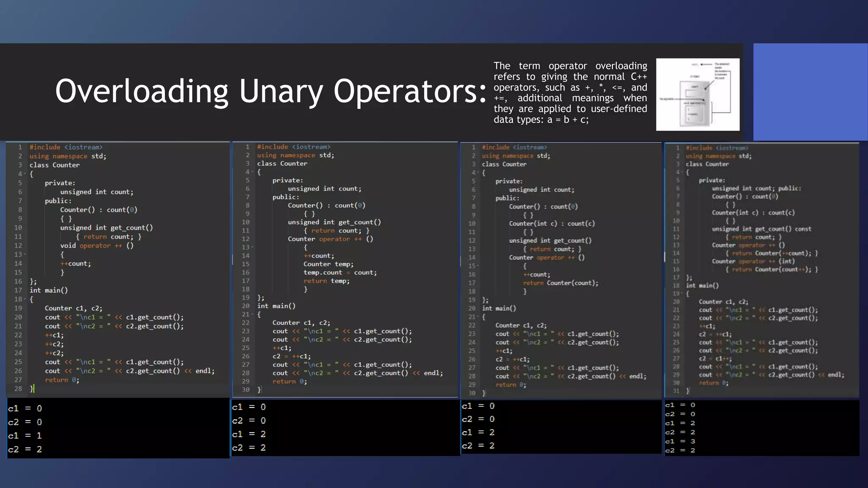Screen dimensions: 868x488
Task: Click the operator overloading description paragraph
Action: [570, 92]
